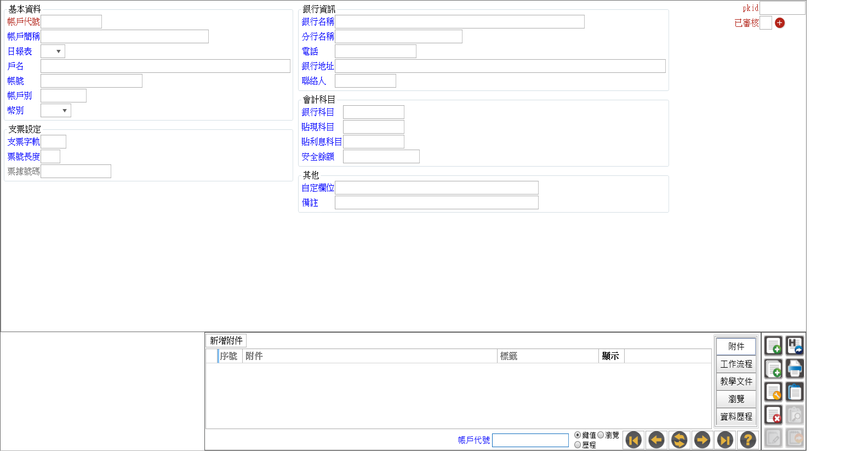The image size is (868, 451).
Task: Click the 帳號 input field
Action: point(92,81)
